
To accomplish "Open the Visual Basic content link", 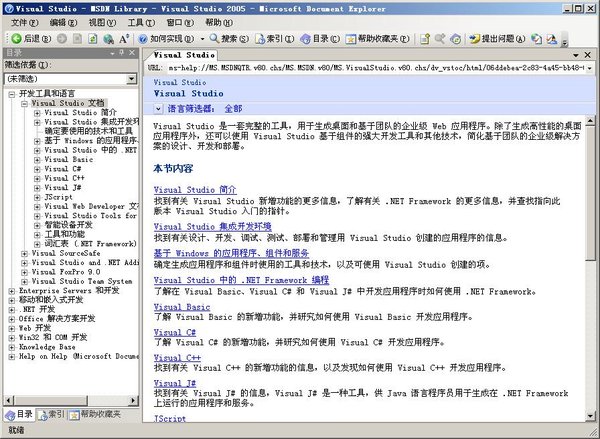I will pyautogui.click(x=182, y=307).
